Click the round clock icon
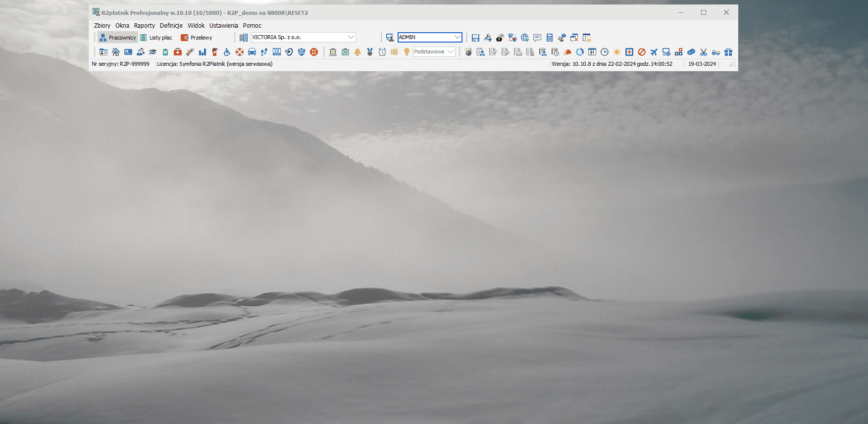The image size is (868, 424). (605, 52)
